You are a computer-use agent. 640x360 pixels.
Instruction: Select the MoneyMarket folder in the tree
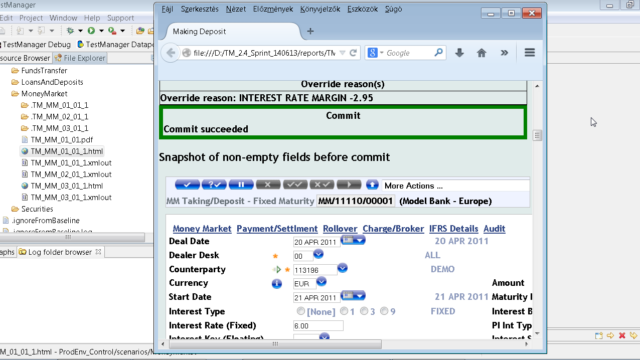[x=44, y=93]
